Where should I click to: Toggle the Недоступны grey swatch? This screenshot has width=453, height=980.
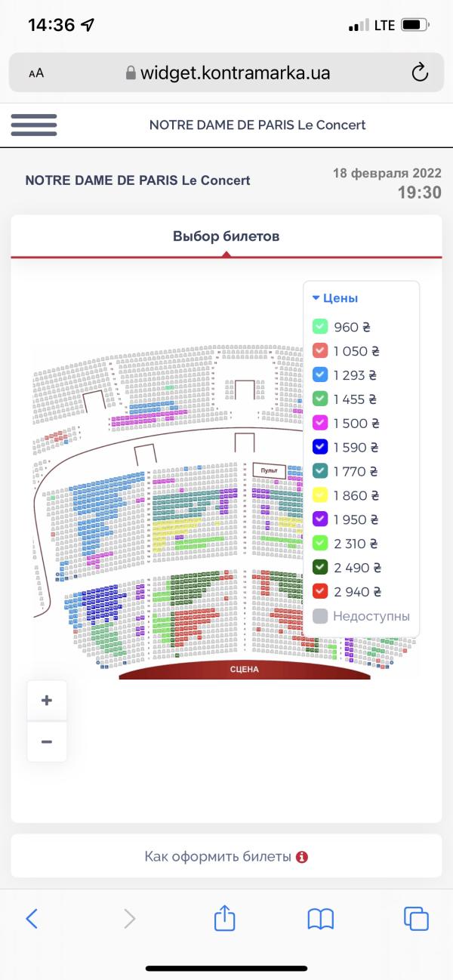point(320,616)
